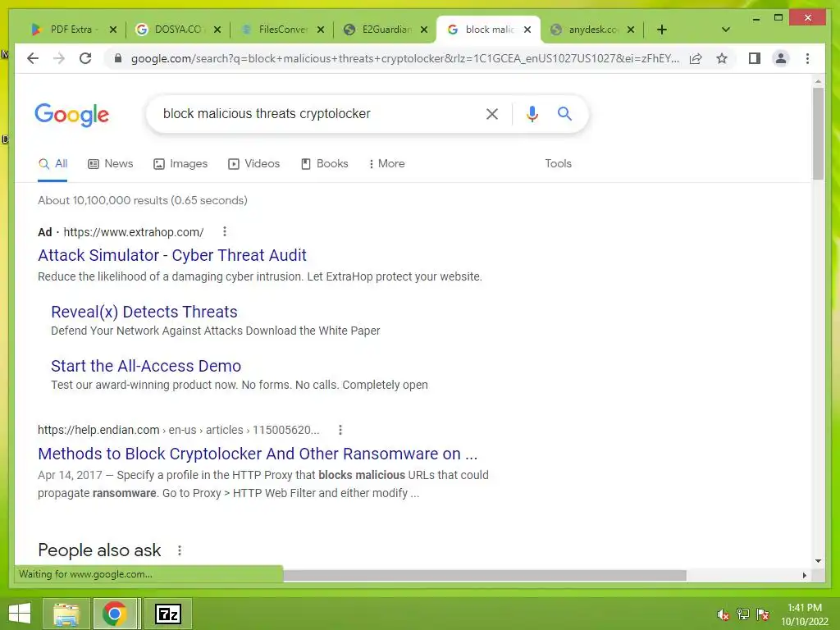
Task: Open the ExtraHop ad options menu
Action: click(225, 231)
